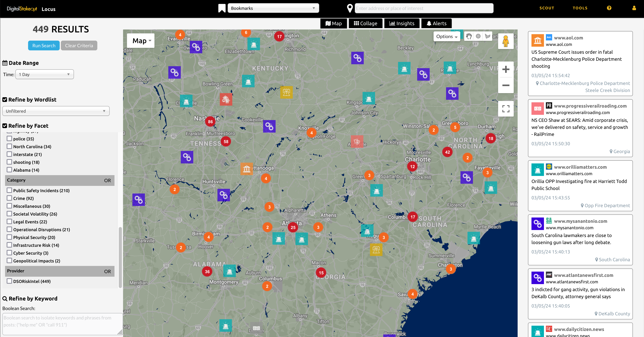Image resolution: width=644 pixels, height=337 pixels.
Task: Uncheck the Refine by Wordlist checkbox
Action: coord(4,100)
